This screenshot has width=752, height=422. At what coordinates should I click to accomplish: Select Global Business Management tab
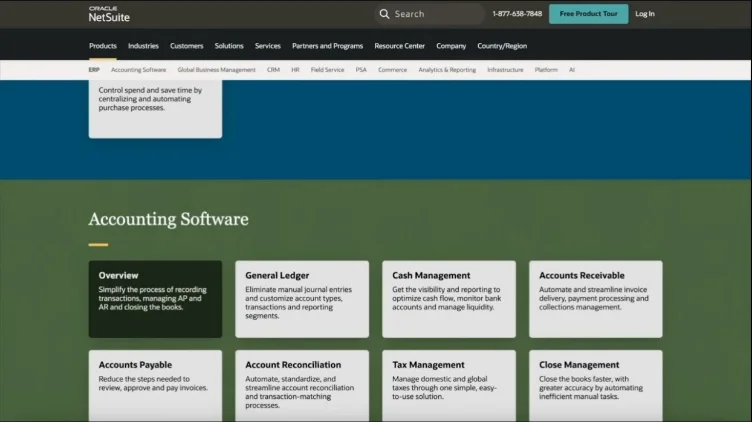click(216, 70)
